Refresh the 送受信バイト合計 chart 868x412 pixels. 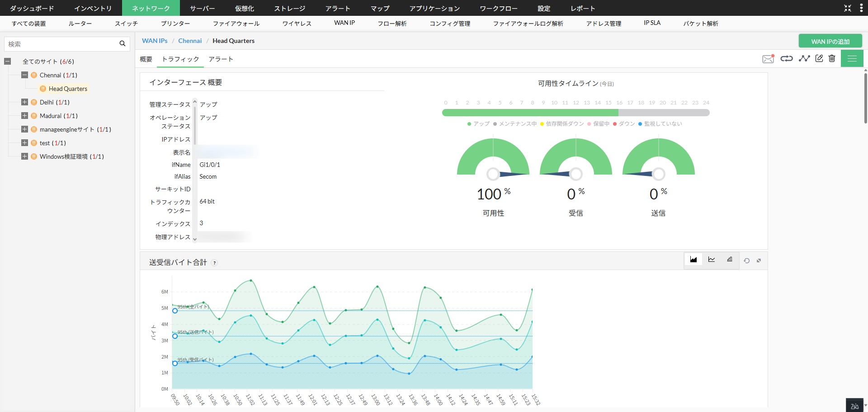tap(746, 261)
